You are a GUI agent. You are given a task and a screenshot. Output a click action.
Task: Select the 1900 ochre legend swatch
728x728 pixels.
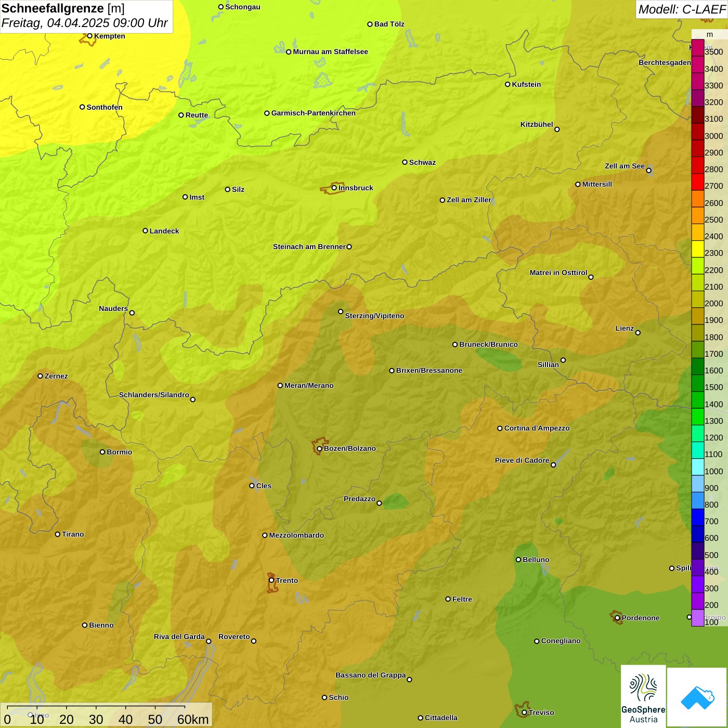point(698,317)
